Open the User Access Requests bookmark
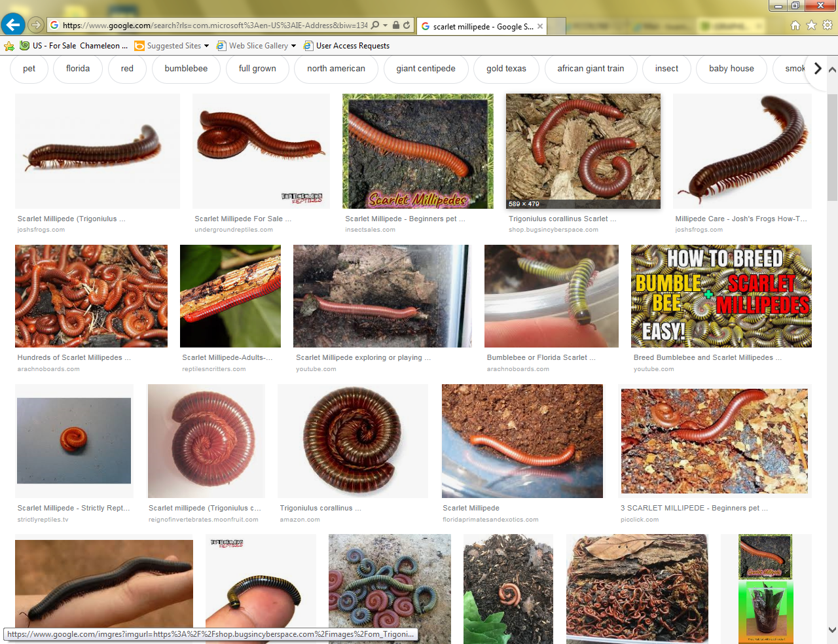838x644 pixels. click(352, 46)
